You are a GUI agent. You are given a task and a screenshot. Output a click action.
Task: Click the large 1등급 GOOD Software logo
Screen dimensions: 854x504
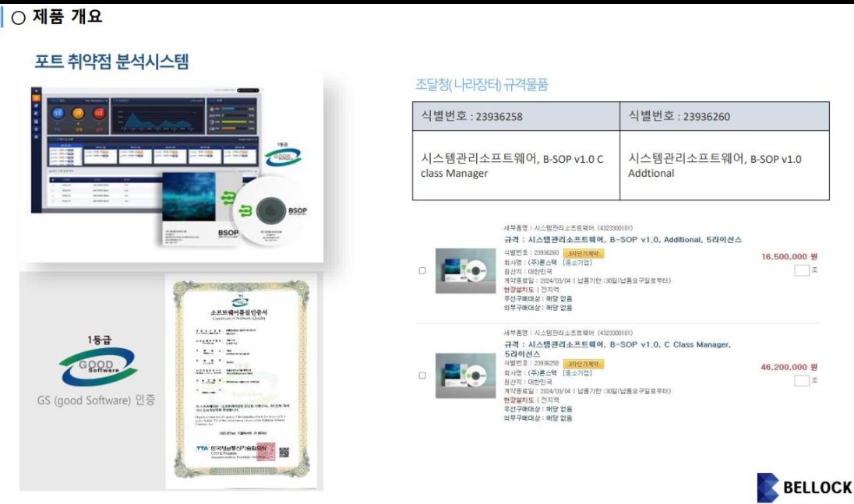pyautogui.click(x=99, y=361)
